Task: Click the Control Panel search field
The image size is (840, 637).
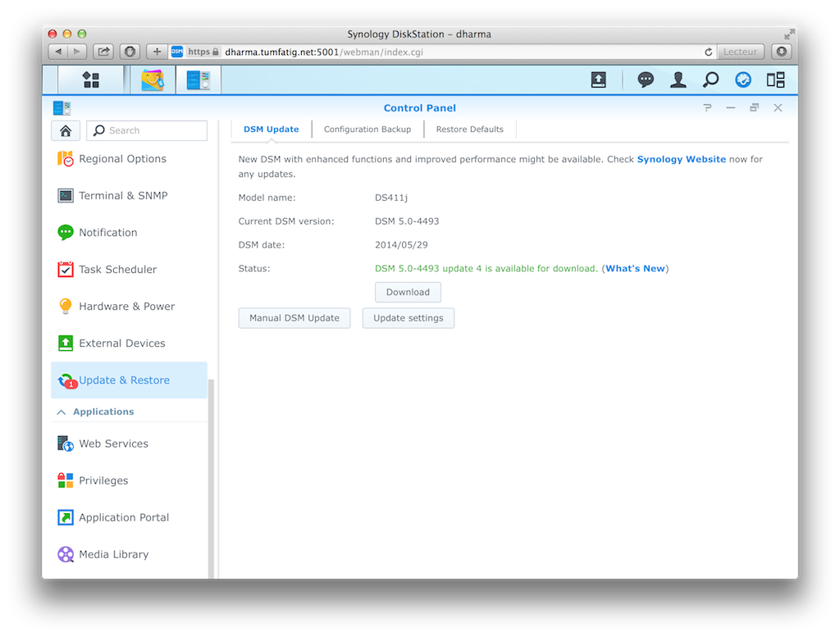Action: pos(147,130)
